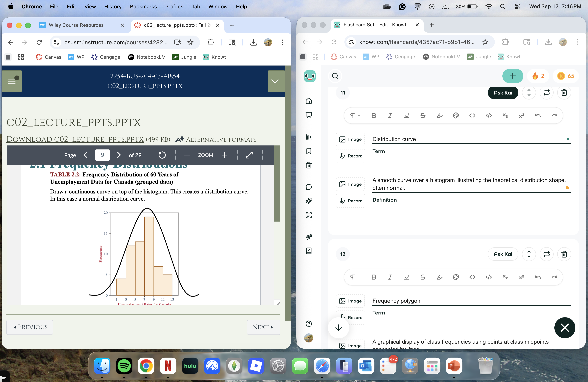Delete flashcard 11 with the trash icon
The height and width of the screenshot is (382, 588).
click(564, 93)
